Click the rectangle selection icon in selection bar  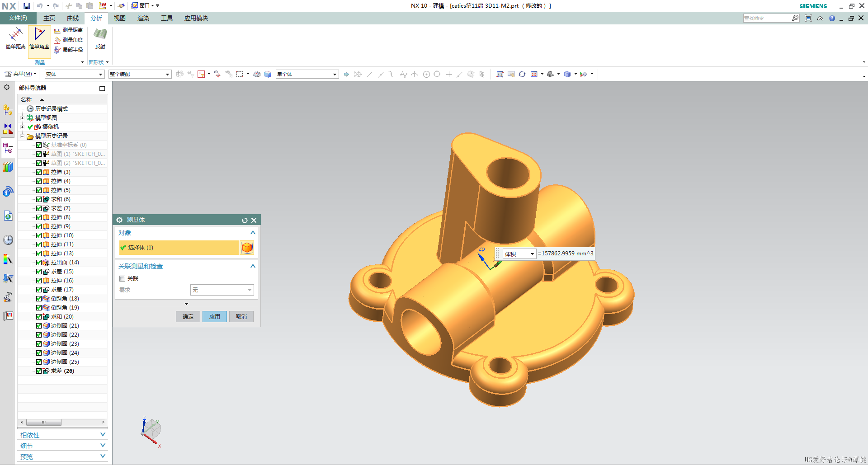(240, 74)
